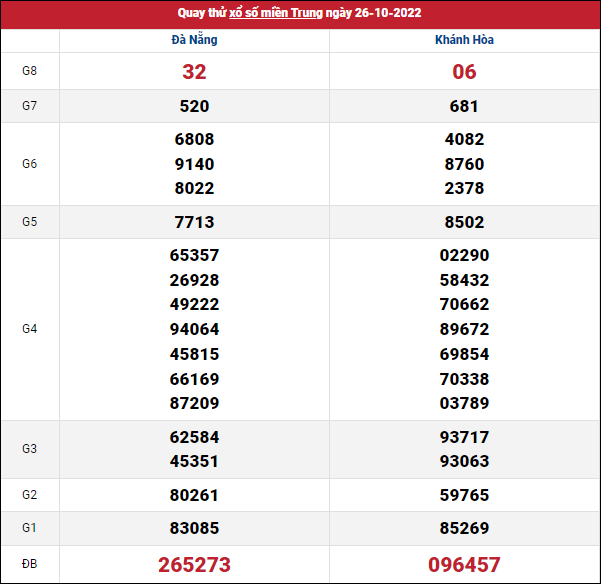The height and width of the screenshot is (584, 601).
Task: Click Đà Nẵng special prize 265273
Action: (194, 565)
